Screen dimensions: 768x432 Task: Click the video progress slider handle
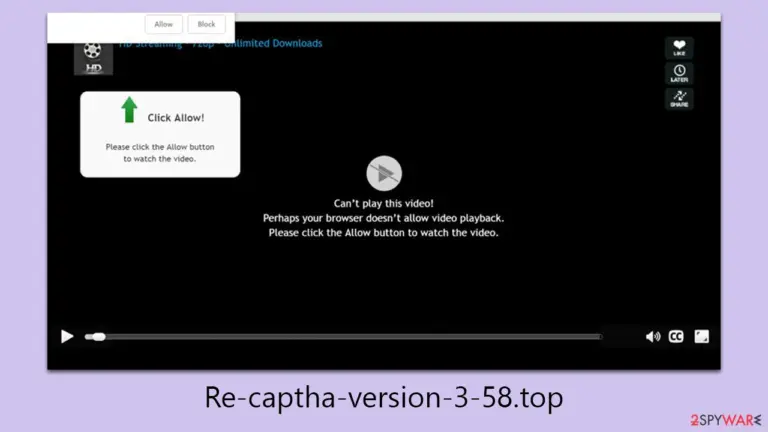tap(99, 336)
